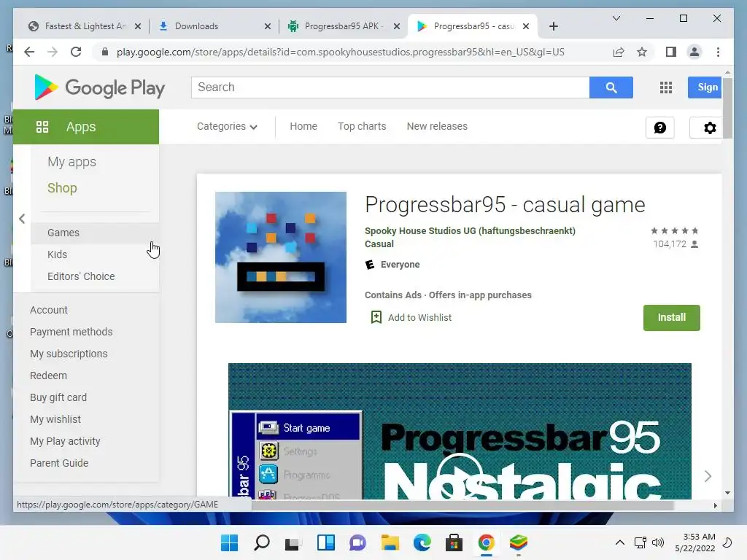
Task: Open the Account link
Action: [x=49, y=310]
